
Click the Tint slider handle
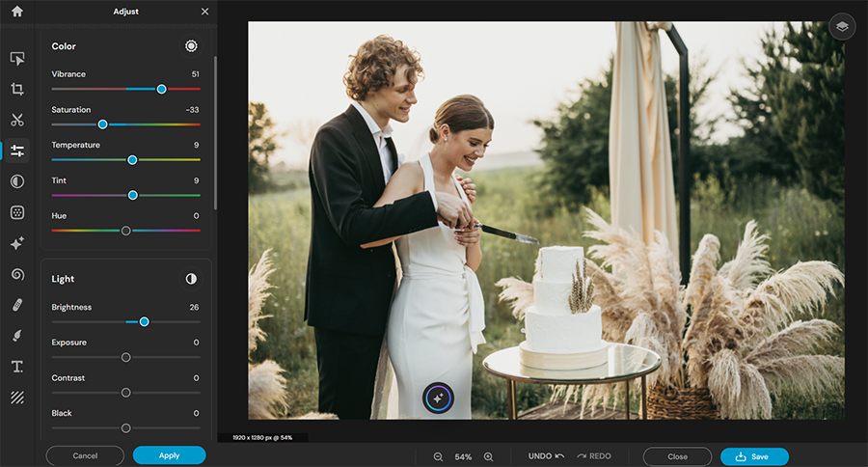133,195
